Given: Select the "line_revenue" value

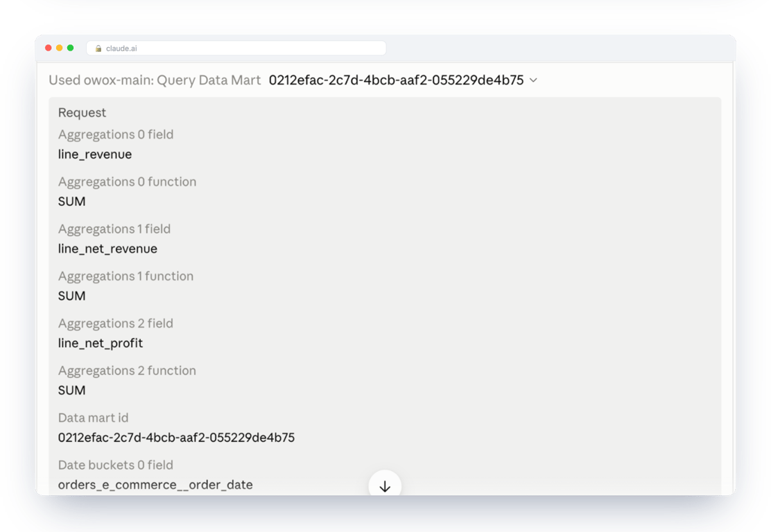Looking at the screenshot, I should coord(95,154).
